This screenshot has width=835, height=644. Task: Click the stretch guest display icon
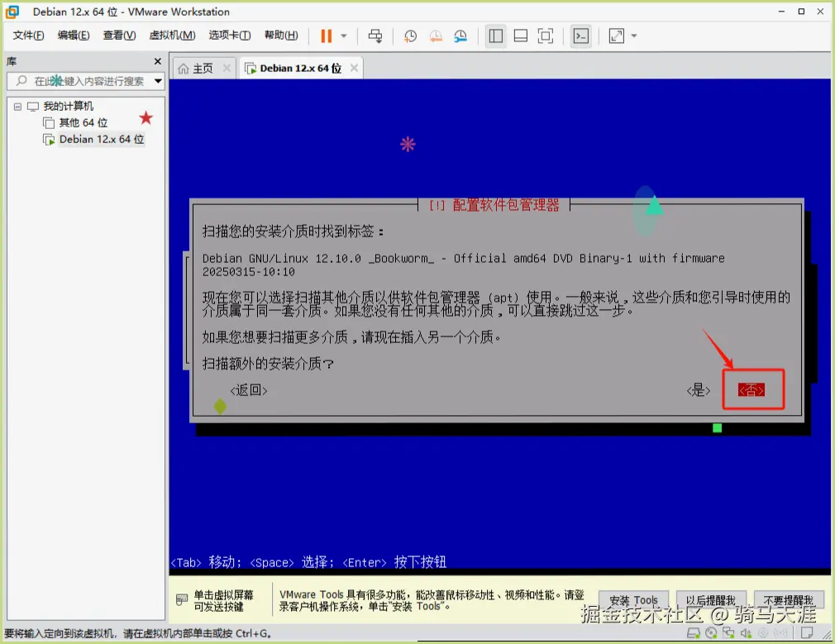[x=616, y=36]
